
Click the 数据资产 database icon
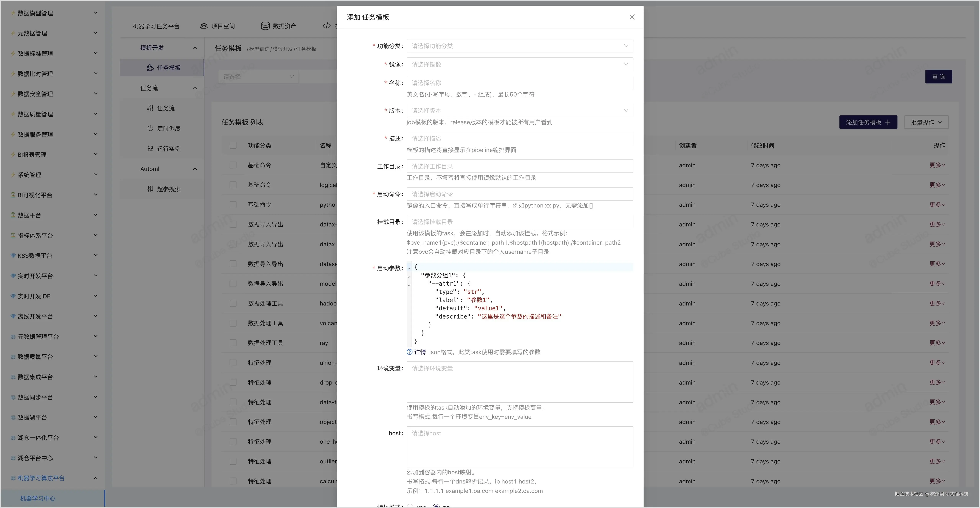(265, 26)
